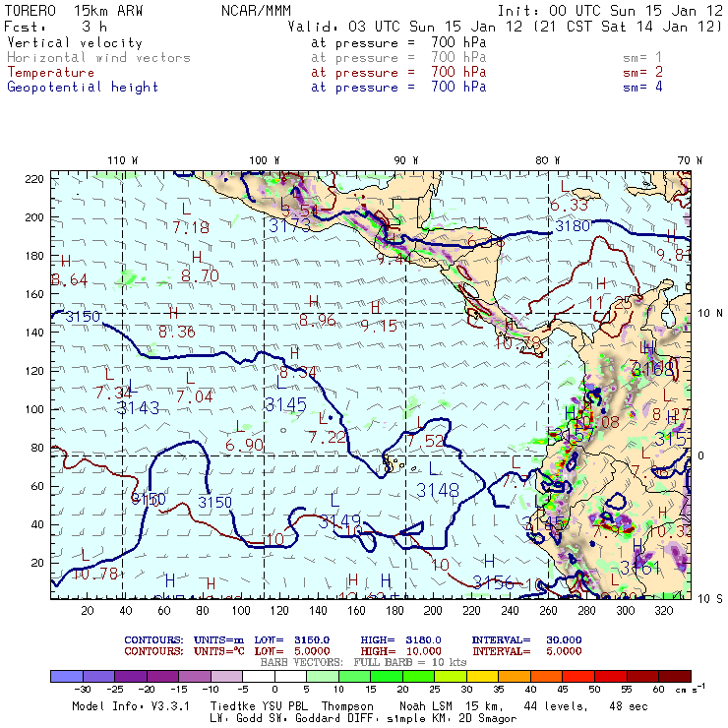Click the pale pink -10 to -5 swatch
This screenshot has height=728, width=728.
click(x=226, y=676)
